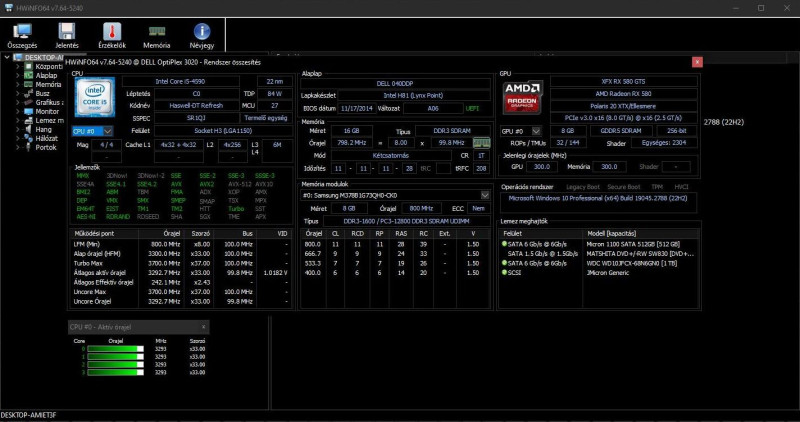Screen dimensions: 800x422
Task: Select the Hang label in the tree
Action: pos(43,130)
